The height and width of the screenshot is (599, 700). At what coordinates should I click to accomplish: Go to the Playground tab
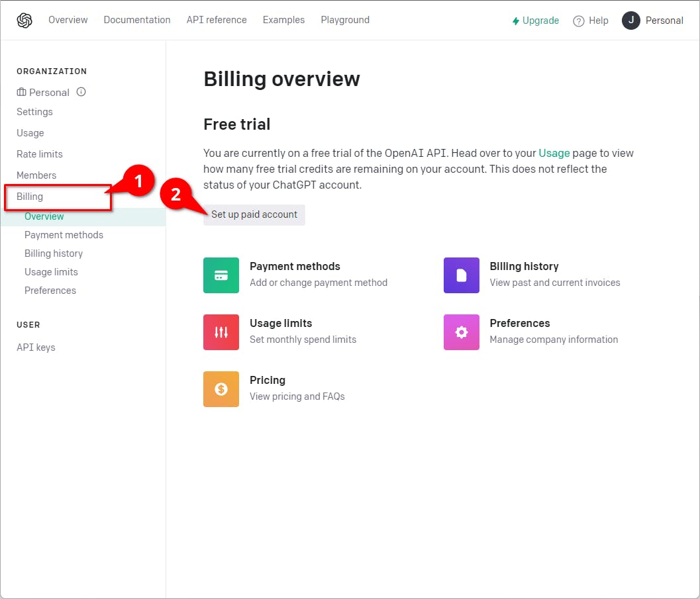345,20
